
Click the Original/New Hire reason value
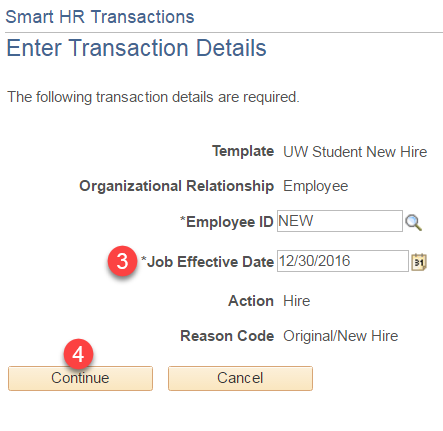341,336
